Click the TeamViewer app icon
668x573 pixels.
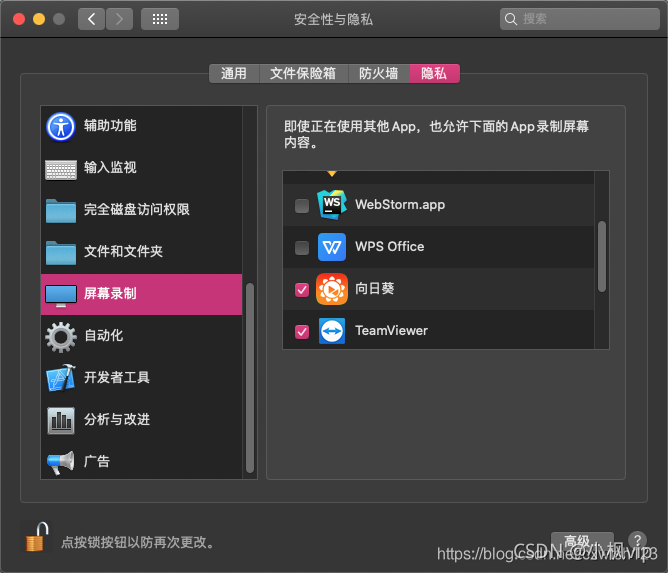(332, 331)
